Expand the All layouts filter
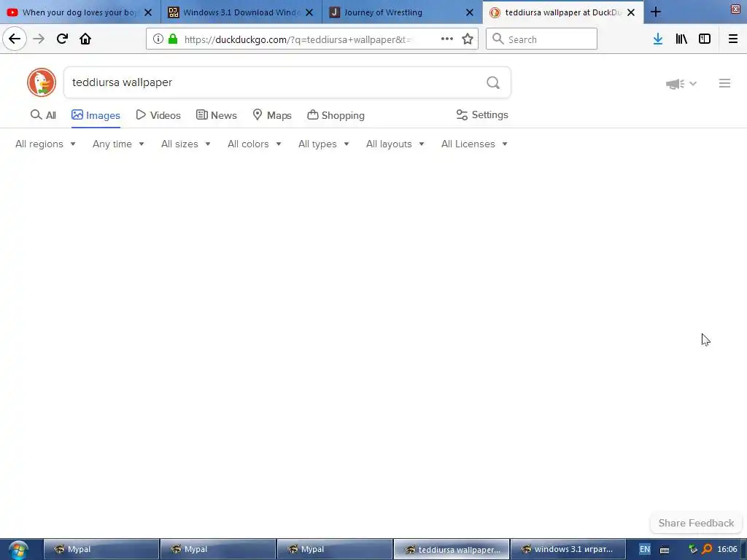 tap(395, 144)
